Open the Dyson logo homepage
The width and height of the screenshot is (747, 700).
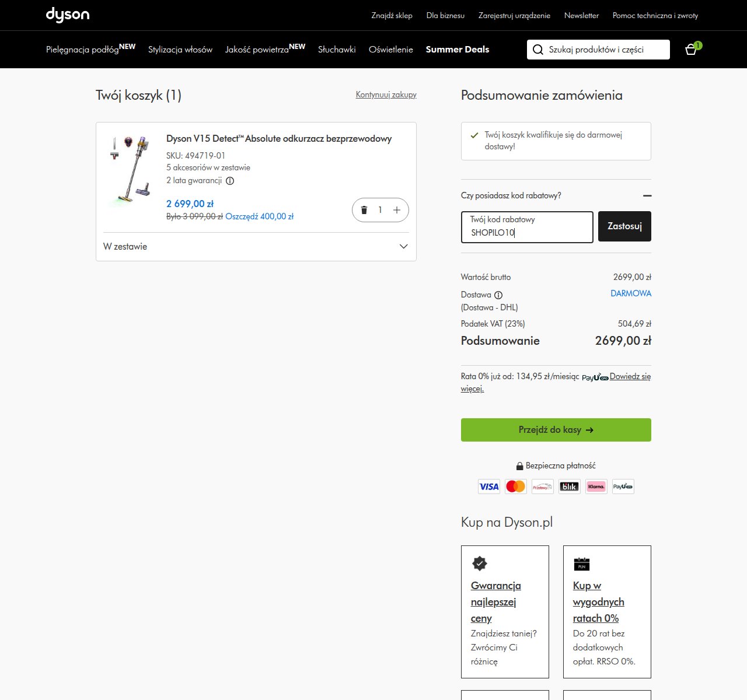click(68, 15)
